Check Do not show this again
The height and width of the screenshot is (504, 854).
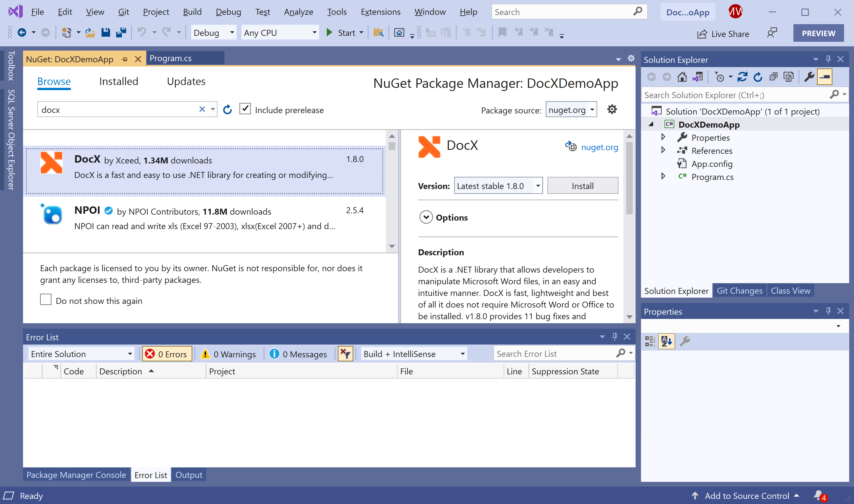(46, 300)
